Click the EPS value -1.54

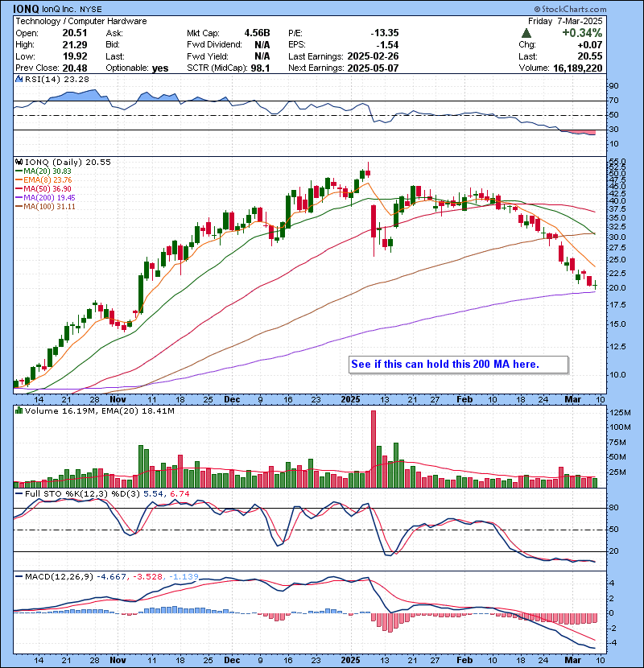tap(387, 45)
